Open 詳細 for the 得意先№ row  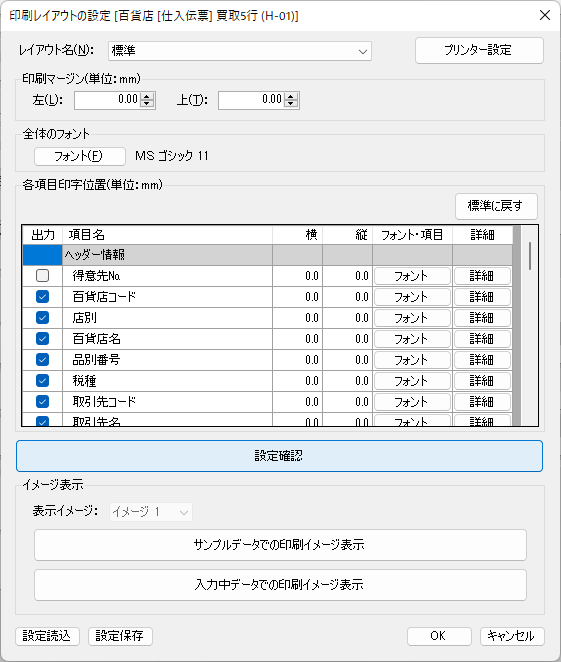pos(482,276)
